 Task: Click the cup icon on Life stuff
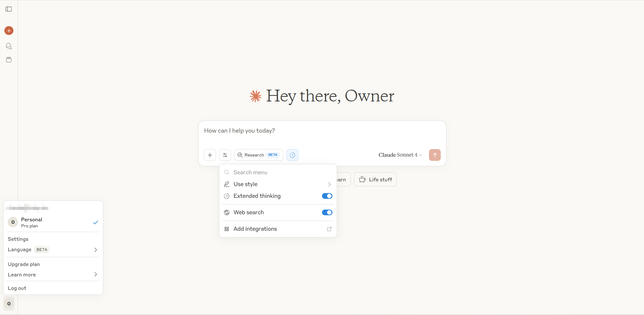362,179
